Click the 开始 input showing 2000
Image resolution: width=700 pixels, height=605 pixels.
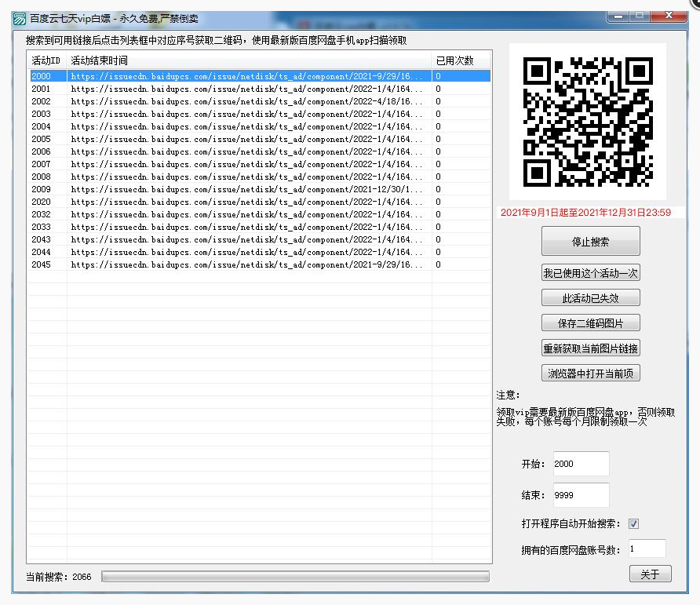coord(581,464)
